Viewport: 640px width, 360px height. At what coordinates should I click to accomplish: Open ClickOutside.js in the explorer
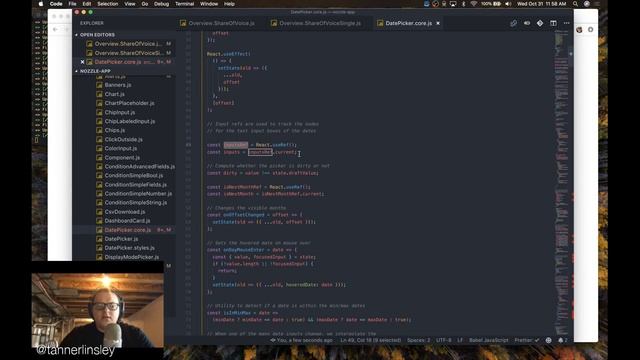point(124,139)
